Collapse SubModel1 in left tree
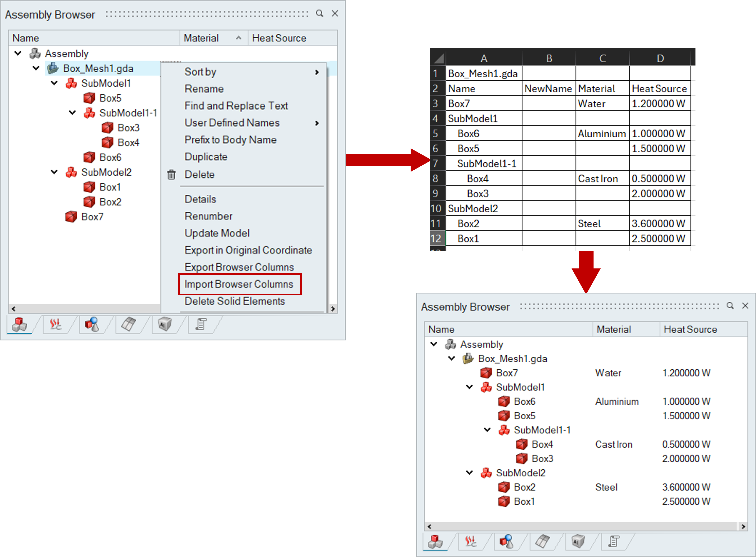The width and height of the screenshot is (756, 557). pyautogui.click(x=54, y=83)
